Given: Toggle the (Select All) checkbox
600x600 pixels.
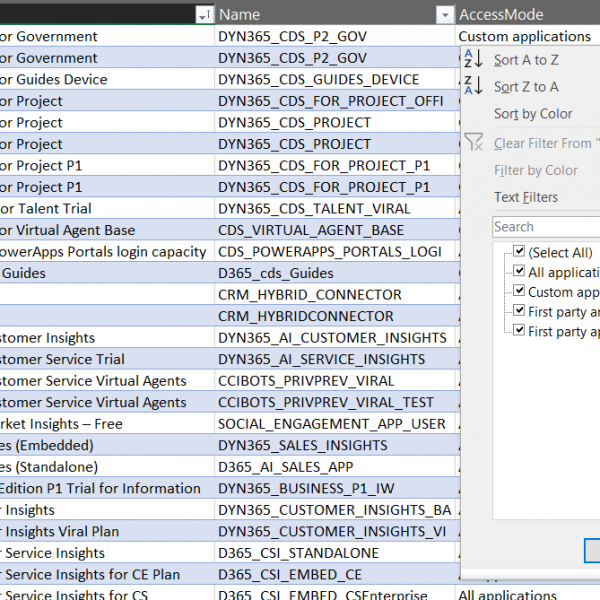Looking at the screenshot, I should (x=519, y=251).
